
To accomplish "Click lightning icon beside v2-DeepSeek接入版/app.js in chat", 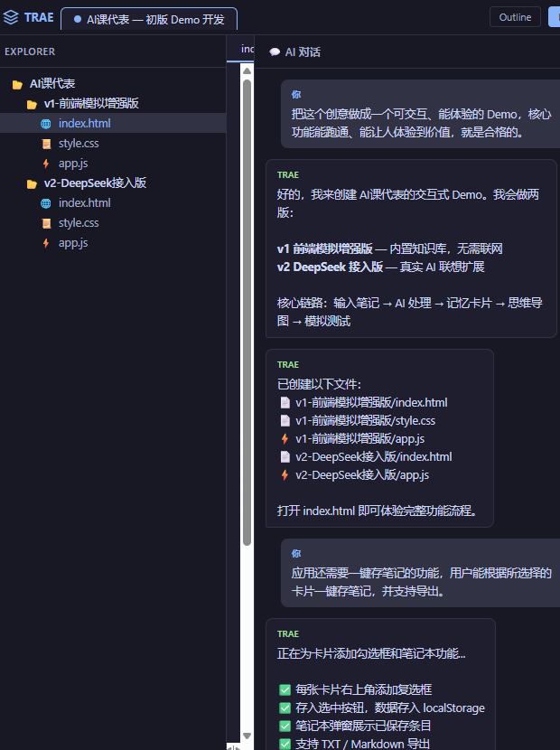I will pyautogui.click(x=285, y=475).
